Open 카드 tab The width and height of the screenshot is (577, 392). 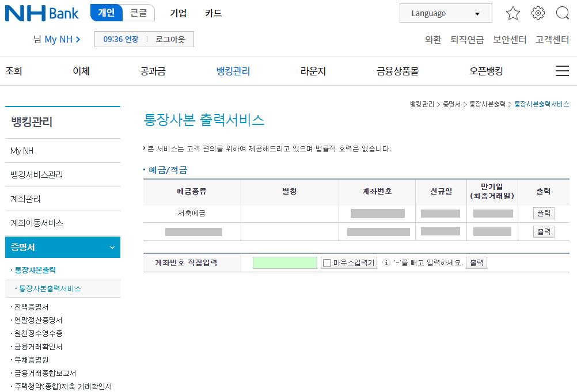(213, 13)
